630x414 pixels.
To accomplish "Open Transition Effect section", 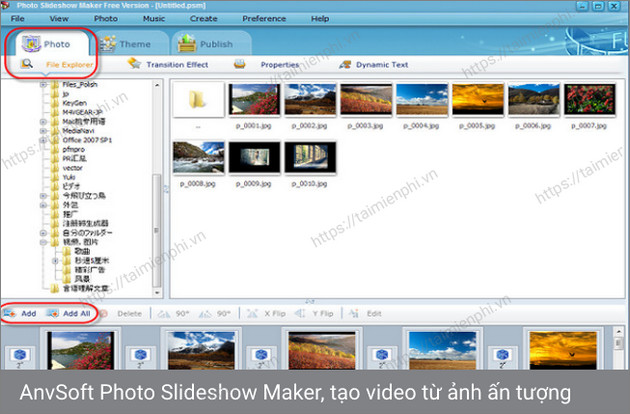I will (177, 65).
